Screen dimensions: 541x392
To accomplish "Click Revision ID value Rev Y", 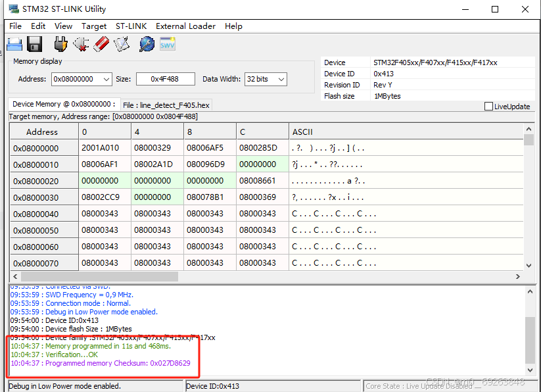I will coord(383,85).
